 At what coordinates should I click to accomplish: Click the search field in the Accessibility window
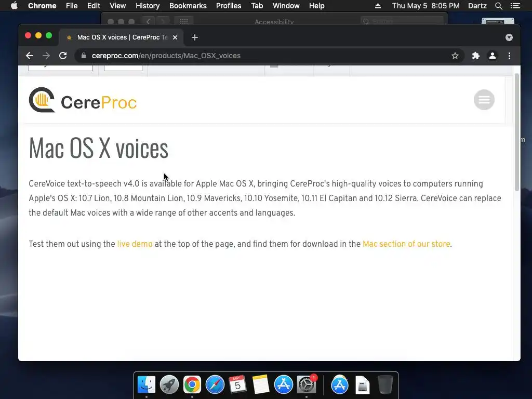click(402, 21)
